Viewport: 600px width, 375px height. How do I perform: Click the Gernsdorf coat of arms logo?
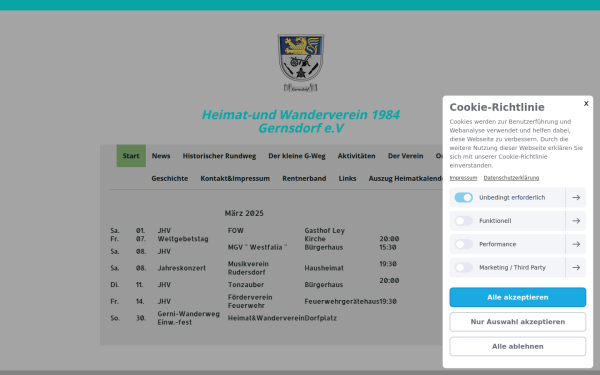click(301, 63)
